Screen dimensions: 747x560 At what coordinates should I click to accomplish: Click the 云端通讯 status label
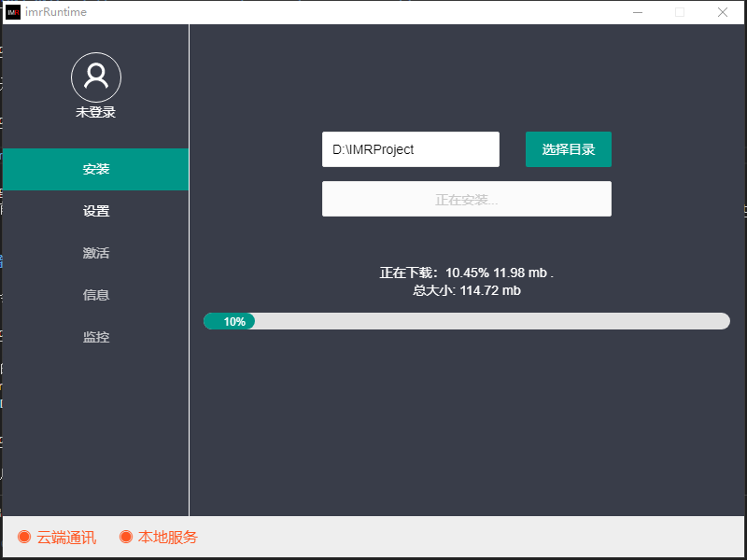pos(66,538)
